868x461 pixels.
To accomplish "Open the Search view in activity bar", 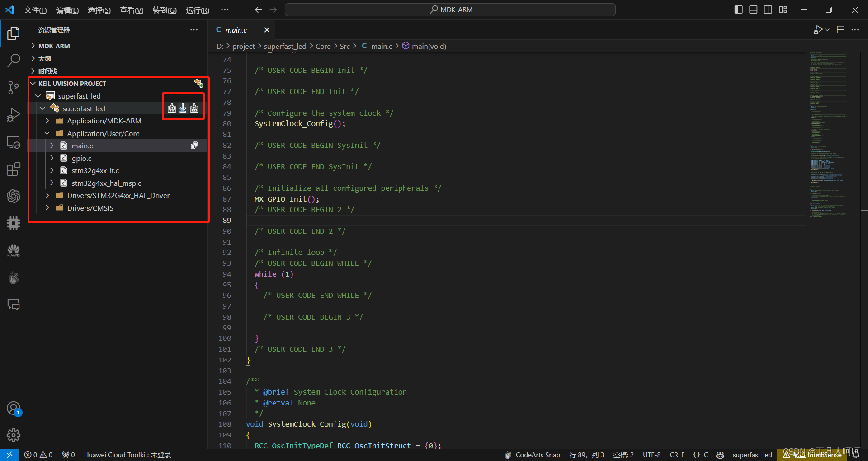I will coord(14,60).
